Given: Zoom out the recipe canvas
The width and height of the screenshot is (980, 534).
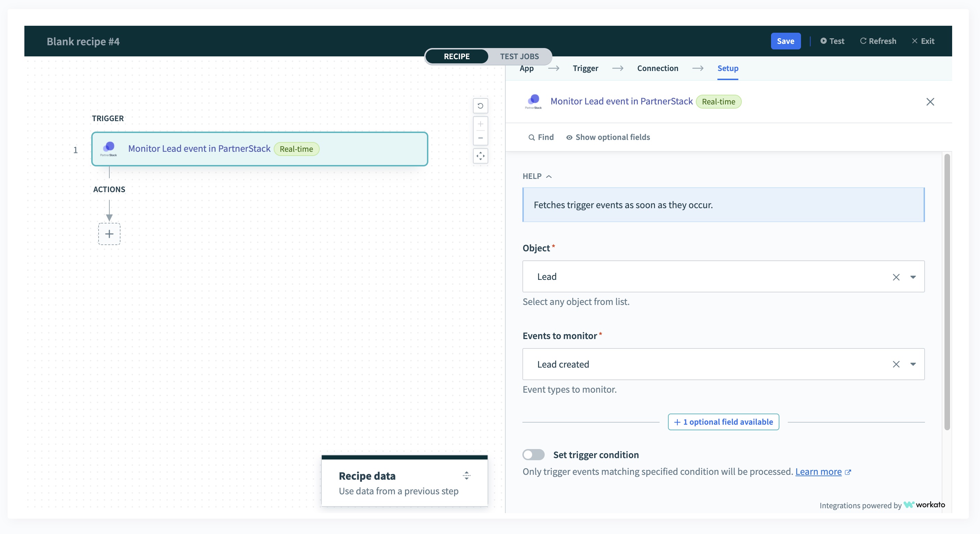Looking at the screenshot, I should point(480,138).
